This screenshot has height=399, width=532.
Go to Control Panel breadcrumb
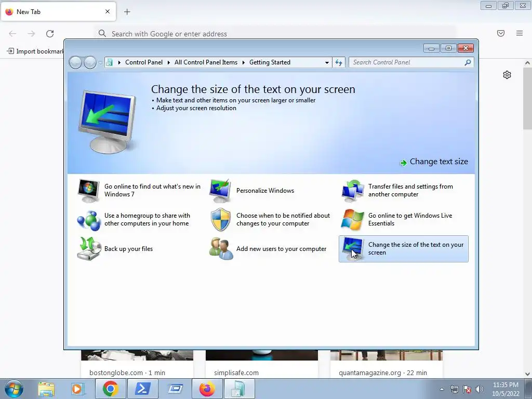click(144, 62)
